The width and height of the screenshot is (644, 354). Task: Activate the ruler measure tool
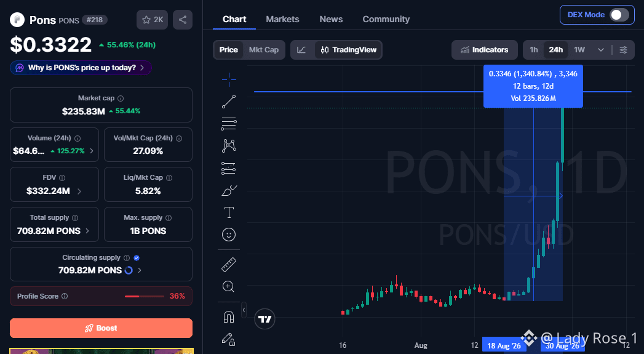coord(229,265)
